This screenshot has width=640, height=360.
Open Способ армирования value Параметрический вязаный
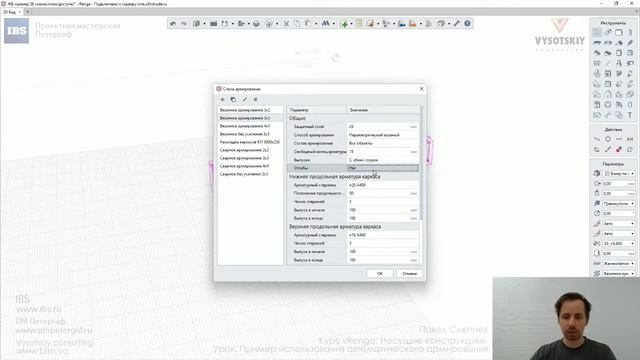click(382, 135)
